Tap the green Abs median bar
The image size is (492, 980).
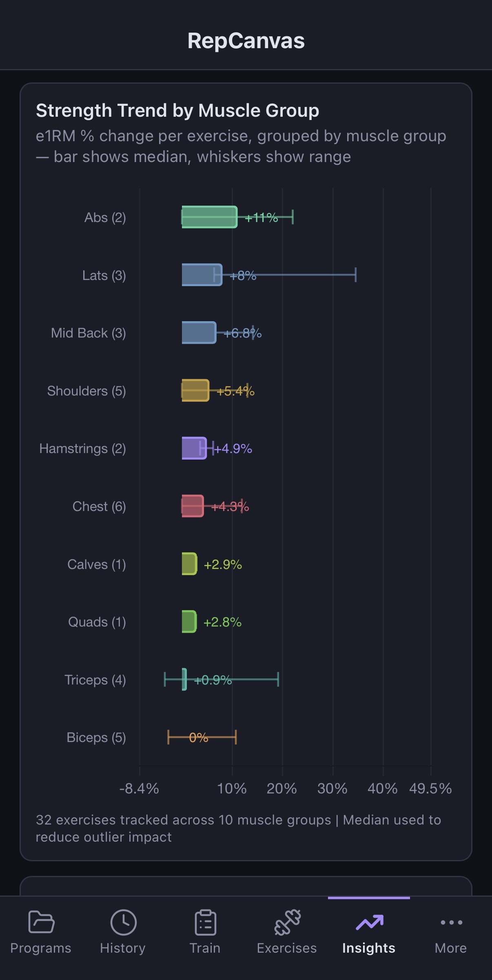coord(209,217)
